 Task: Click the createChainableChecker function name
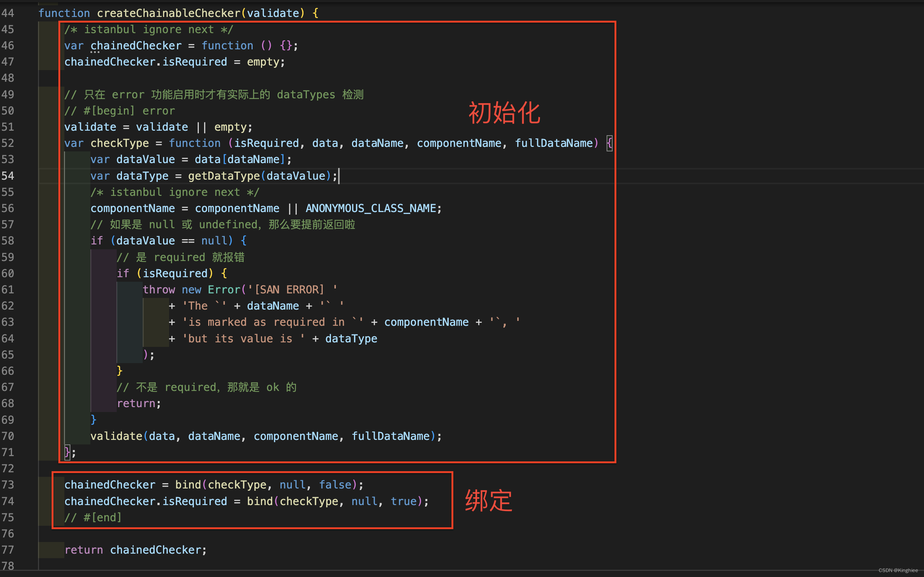click(x=169, y=13)
